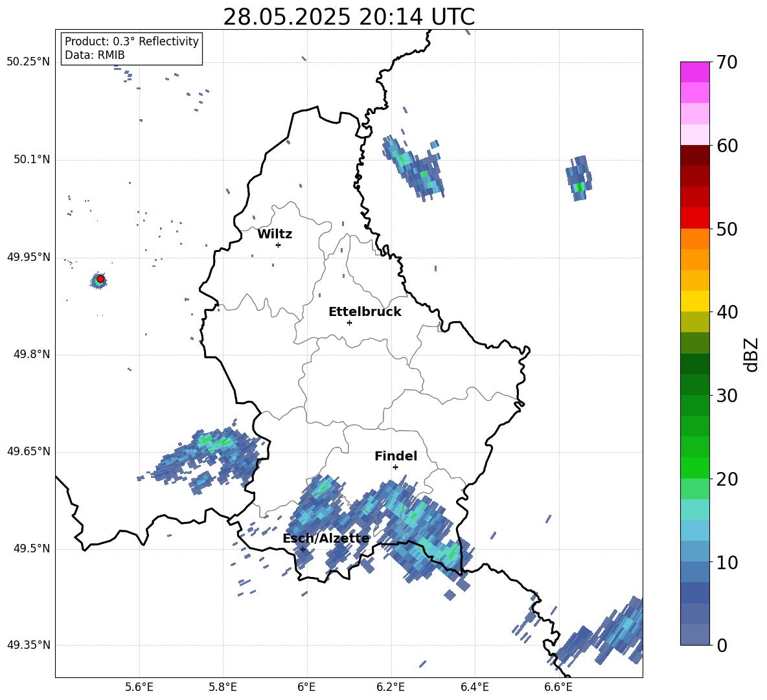Click the 49.8°N latitude tick label
The height and width of the screenshot is (700, 767).
(x=32, y=354)
